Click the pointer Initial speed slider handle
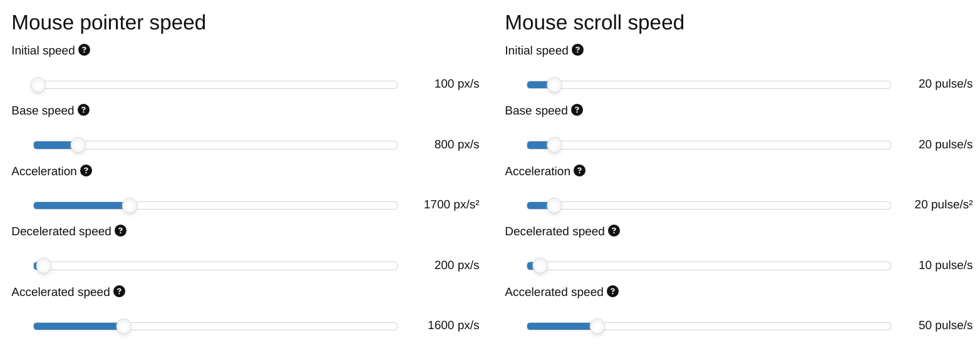980x351 pixels. [38, 84]
